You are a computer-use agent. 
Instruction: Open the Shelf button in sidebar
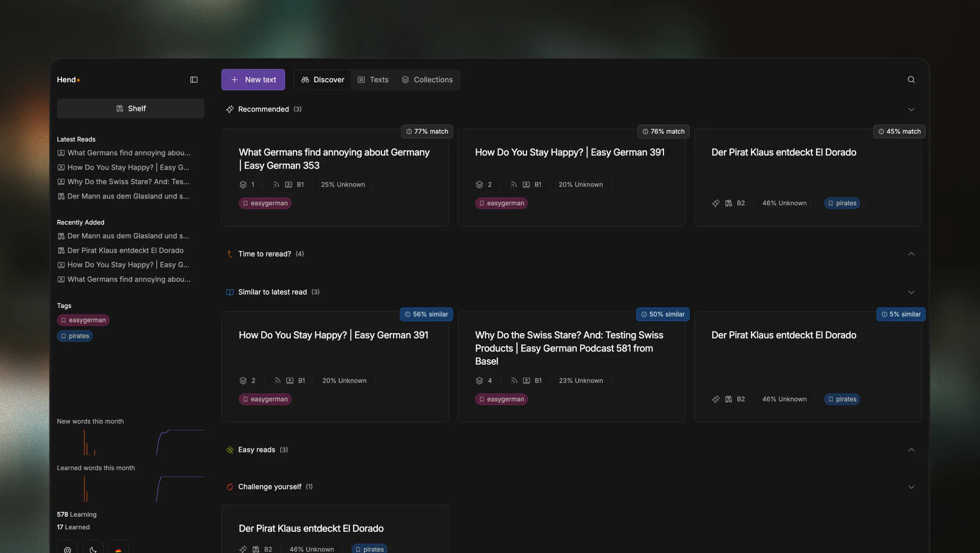[x=131, y=109]
